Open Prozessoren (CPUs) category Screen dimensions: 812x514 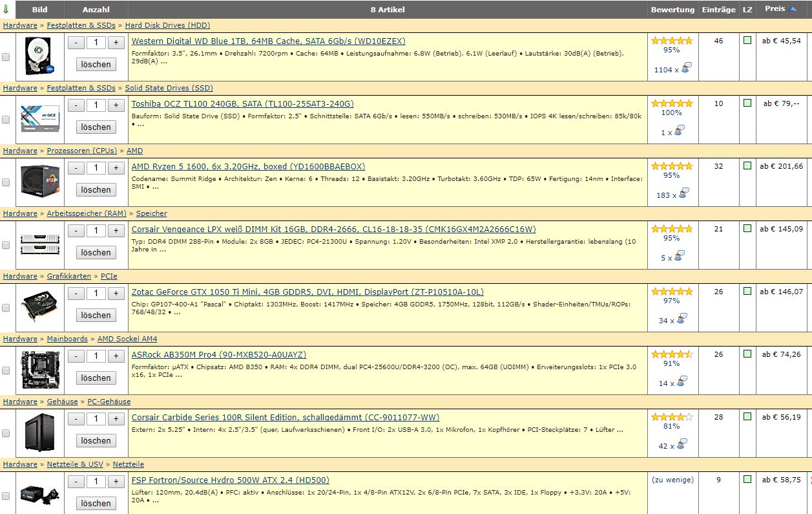coord(82,151)
